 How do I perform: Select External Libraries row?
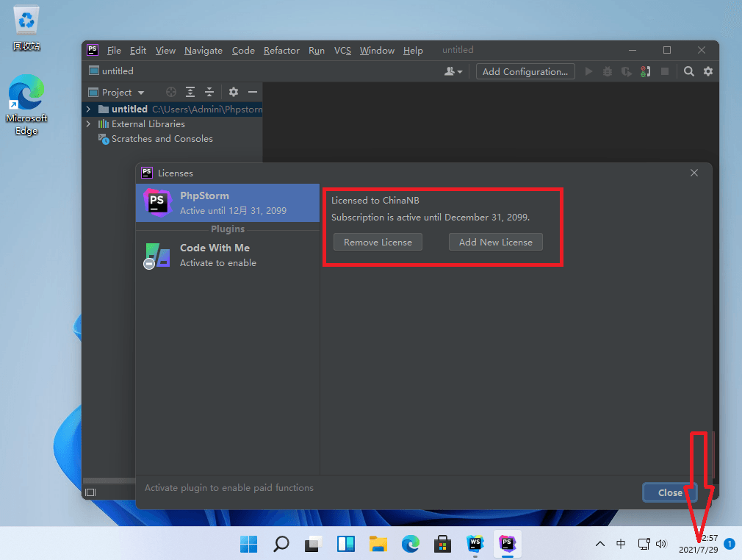click(172, 124)
